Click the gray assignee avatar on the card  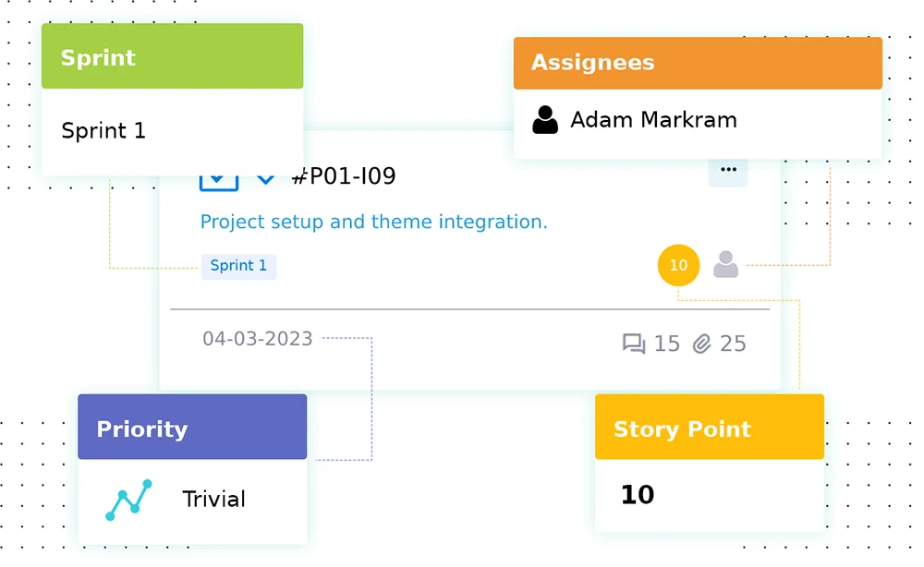[x=726, y=265]
